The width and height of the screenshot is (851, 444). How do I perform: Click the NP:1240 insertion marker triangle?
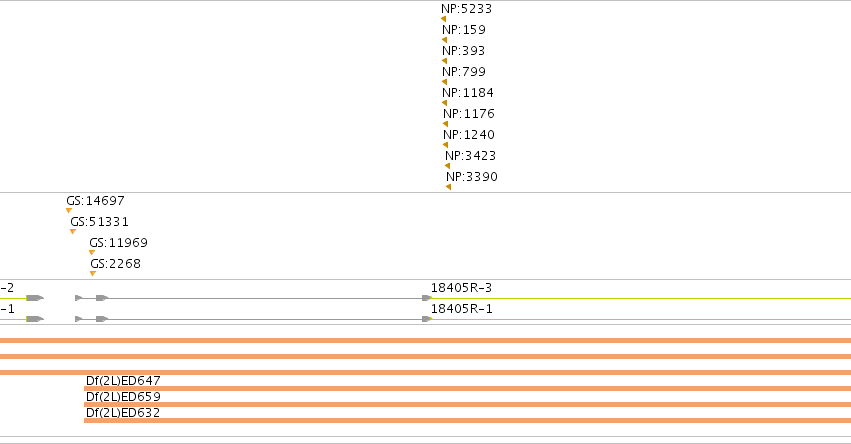pos(446,145)
